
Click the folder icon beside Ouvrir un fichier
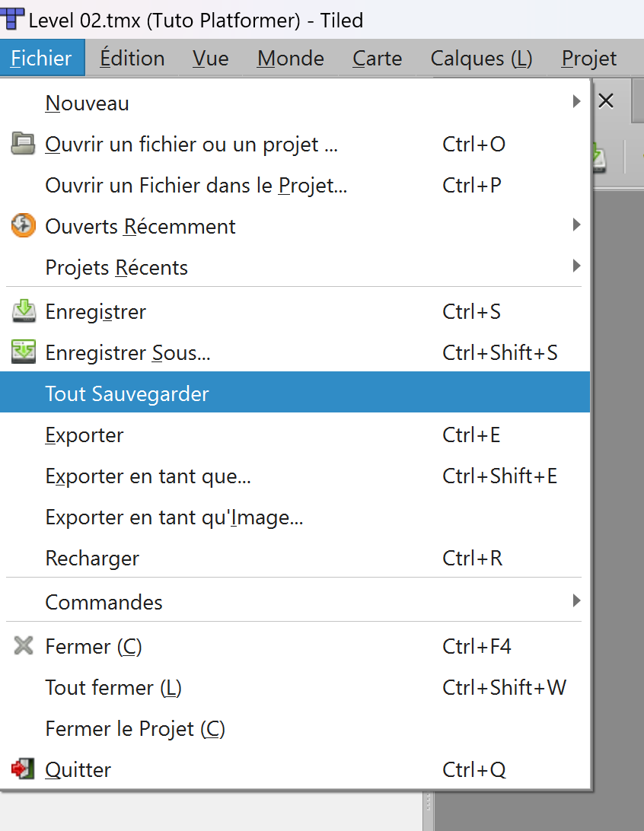click(24, 144)
